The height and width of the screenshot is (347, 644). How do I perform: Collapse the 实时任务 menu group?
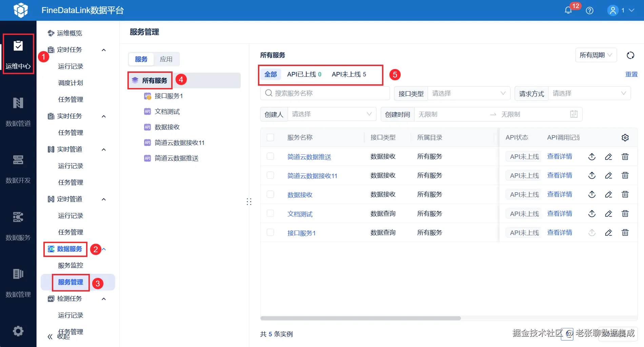[104, 116]
